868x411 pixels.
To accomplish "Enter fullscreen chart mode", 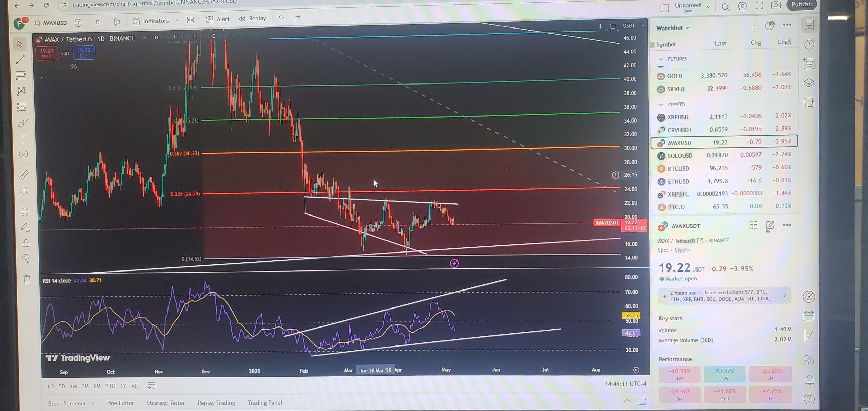I will coord(759,5).
